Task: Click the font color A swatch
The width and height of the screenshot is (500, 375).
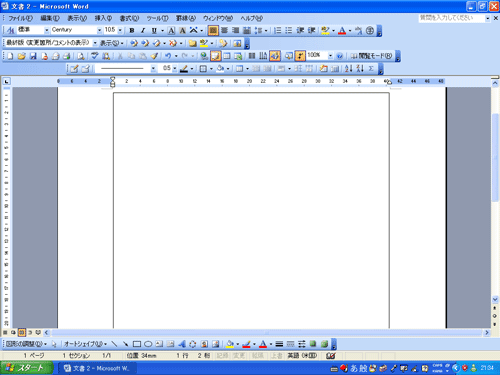Action: click(342, 31)
